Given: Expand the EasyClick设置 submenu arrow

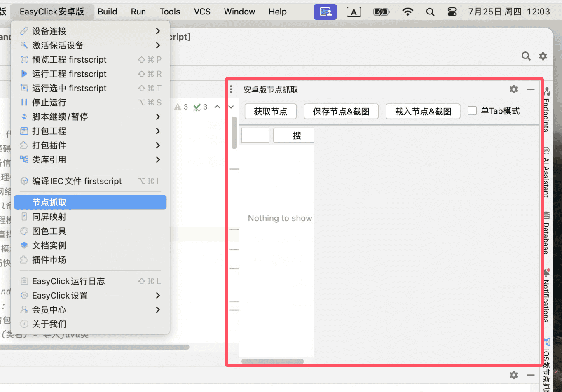Looking at the screenshot, I should pyautogui.click(x=158, y=296).
